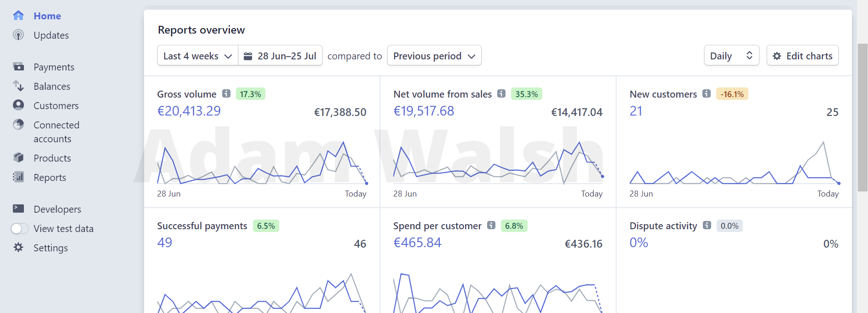Open the Balances section
This screenshot has width=868, height=313.
click(52, 87)
